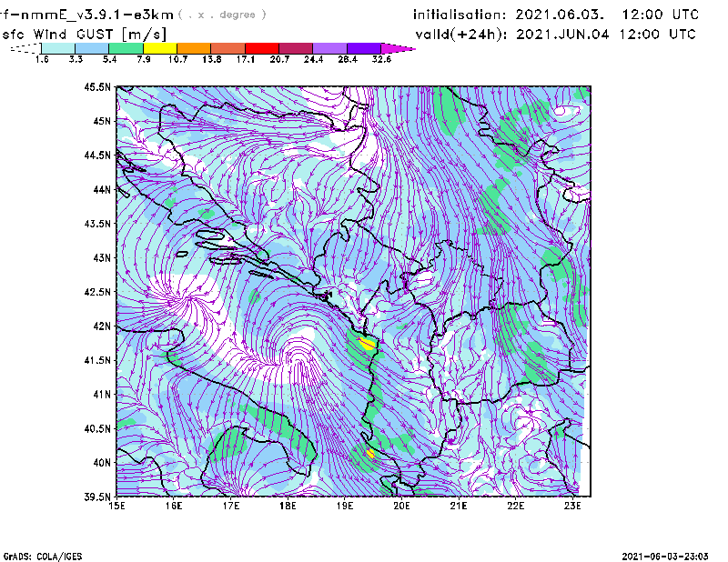This screenshot has width=728, height=562.
Task: Click the light cyan 1.6–3.3 legend swatch
Action: (58, 48)
